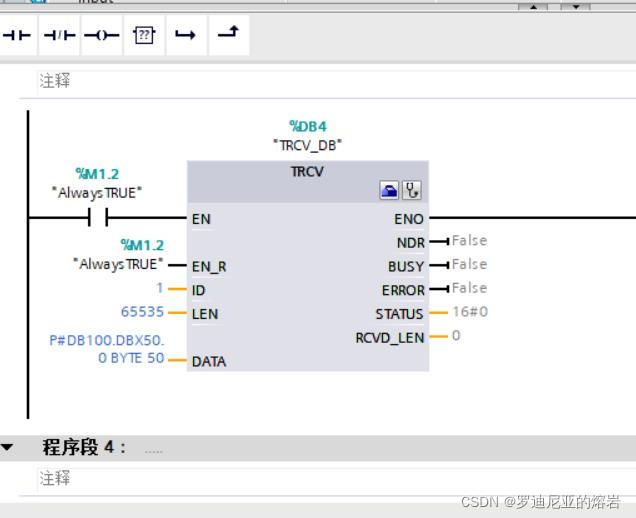
Task: Select the LEN input pin label
Action: [x=205, y=314]
